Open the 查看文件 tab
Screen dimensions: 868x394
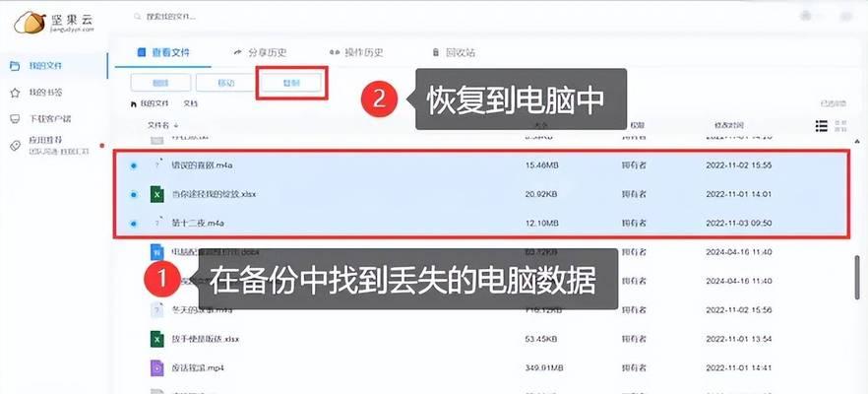tap(163, 52)
